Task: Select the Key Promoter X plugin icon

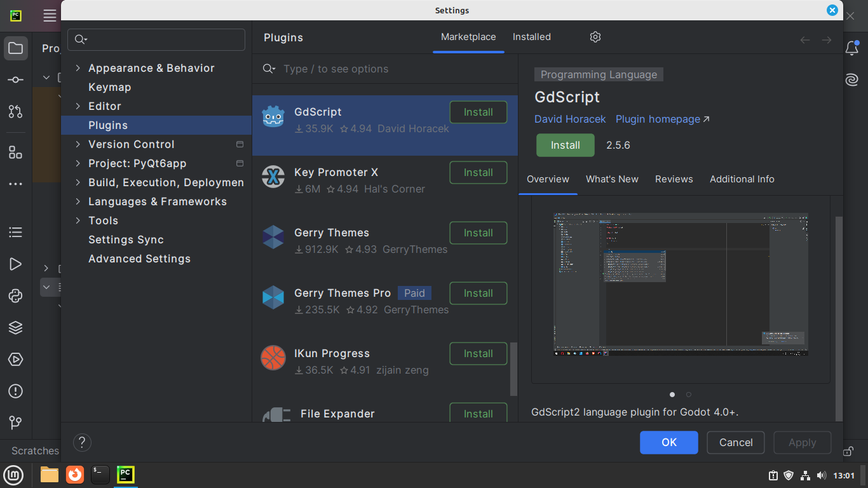Action: pyautogui.click(x=273, y=177)
